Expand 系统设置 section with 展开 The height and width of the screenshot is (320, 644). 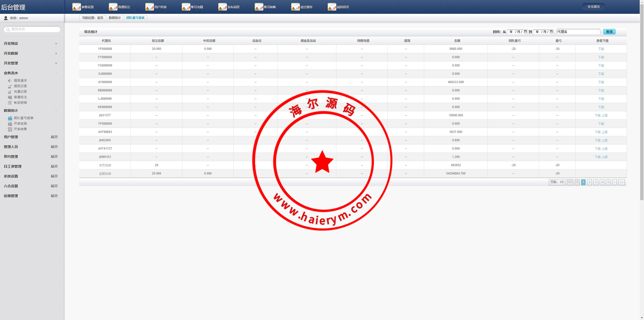[x=54, y=176]
